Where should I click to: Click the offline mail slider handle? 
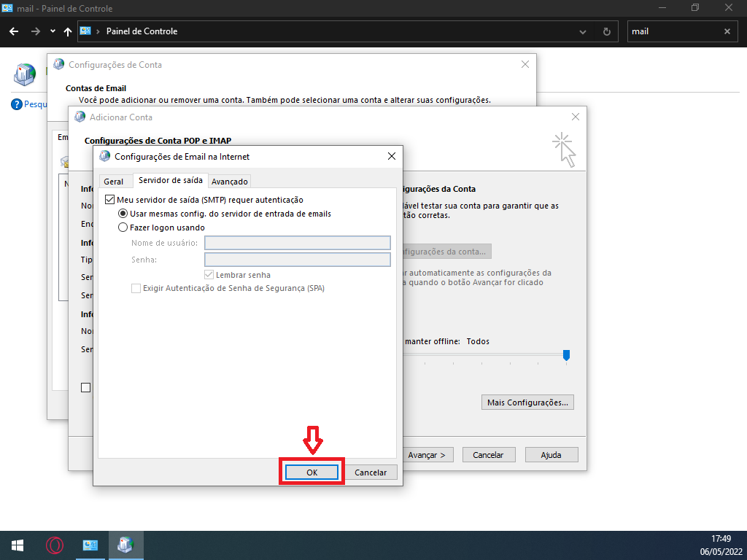pos(566,355)
